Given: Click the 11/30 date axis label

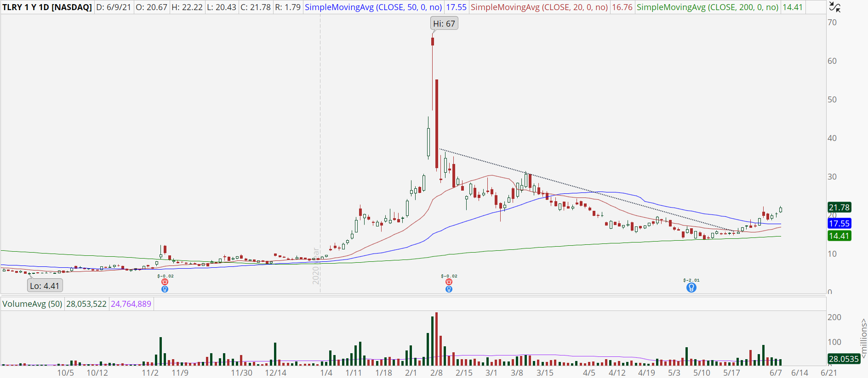Looking at the screenshot, I should point(242,372).
